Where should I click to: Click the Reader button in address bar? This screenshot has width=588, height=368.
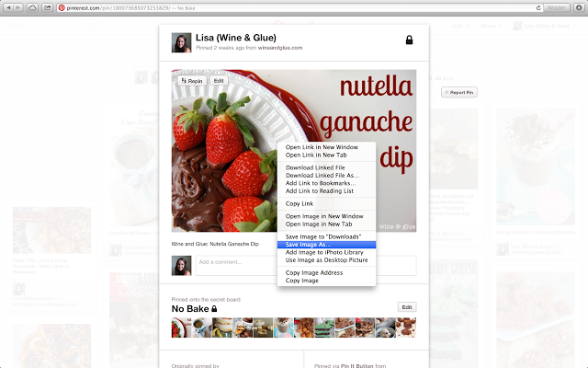click(x=557, y=8)
